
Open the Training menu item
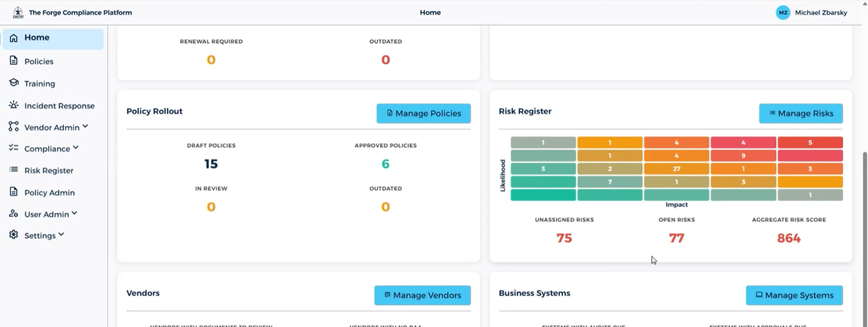pos(40,84)
